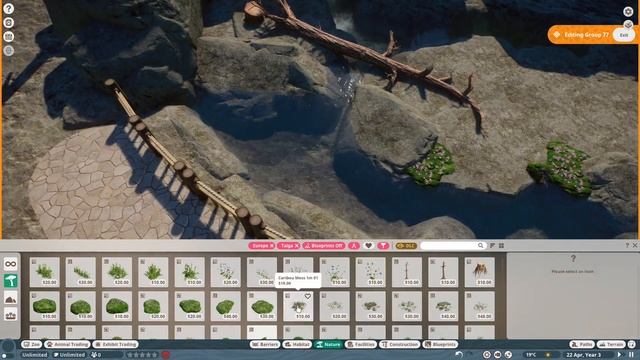This screenshot has width=640, height=360.
Task: Select the fence-shaped category icon
Action: (11, 315)
